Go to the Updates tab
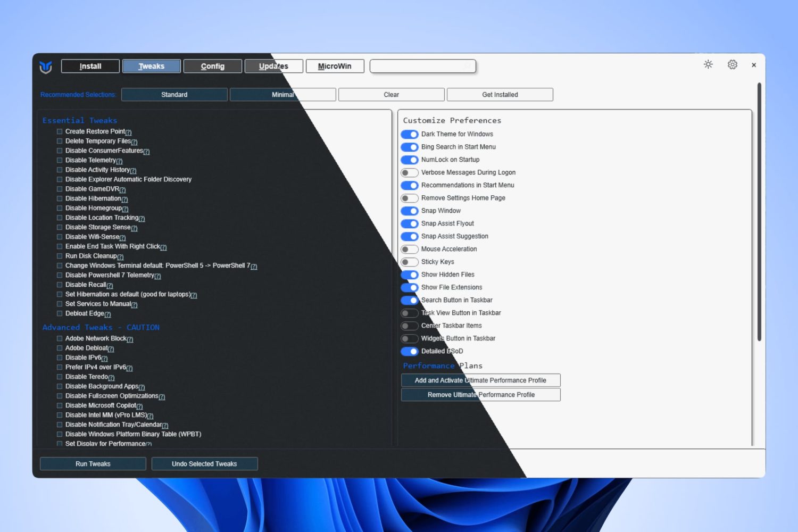This screenshot has height=532, width=798. [274, 66]
